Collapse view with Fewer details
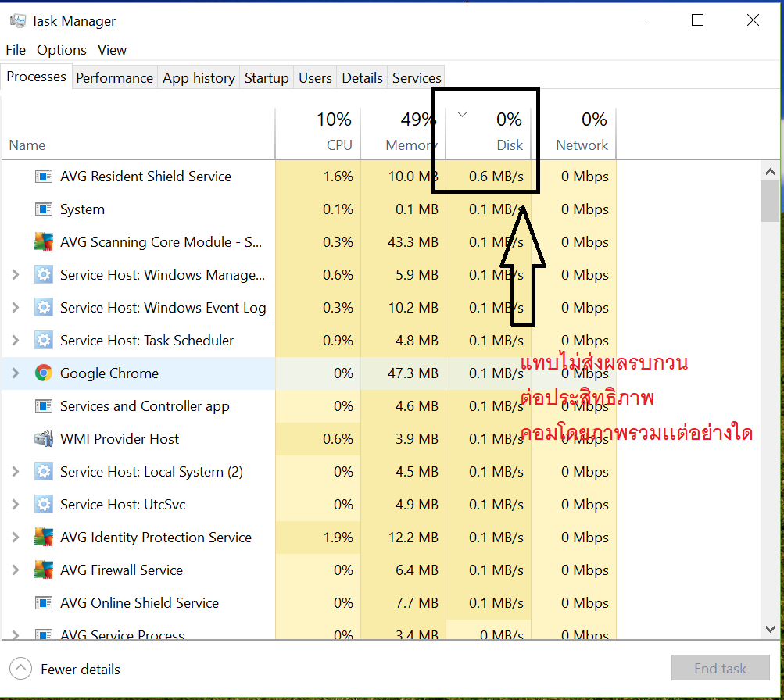 tap(66, 669)
